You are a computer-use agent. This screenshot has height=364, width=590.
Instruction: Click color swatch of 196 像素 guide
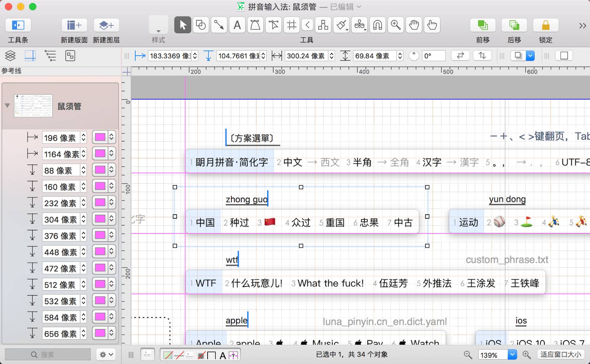click(100, 138)
